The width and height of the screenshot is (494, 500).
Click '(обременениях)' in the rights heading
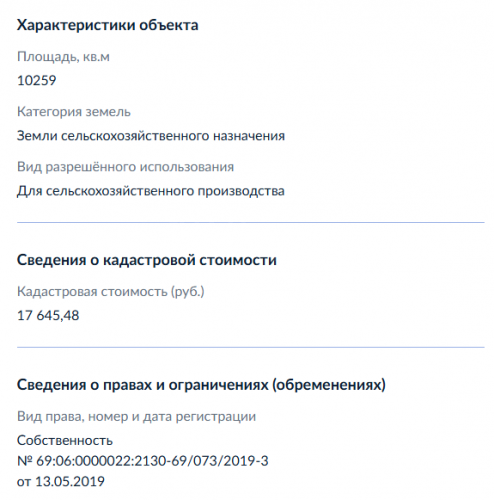pos(329,385)
